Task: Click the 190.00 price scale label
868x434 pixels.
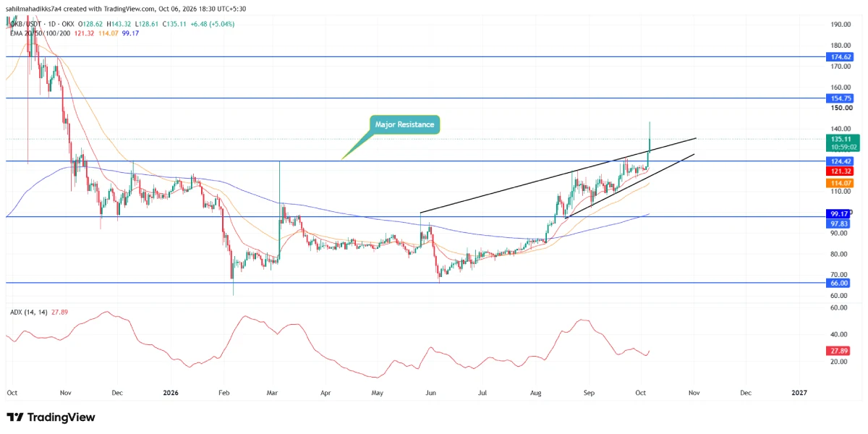Action: pyautogui.click(x=841, y=24)
